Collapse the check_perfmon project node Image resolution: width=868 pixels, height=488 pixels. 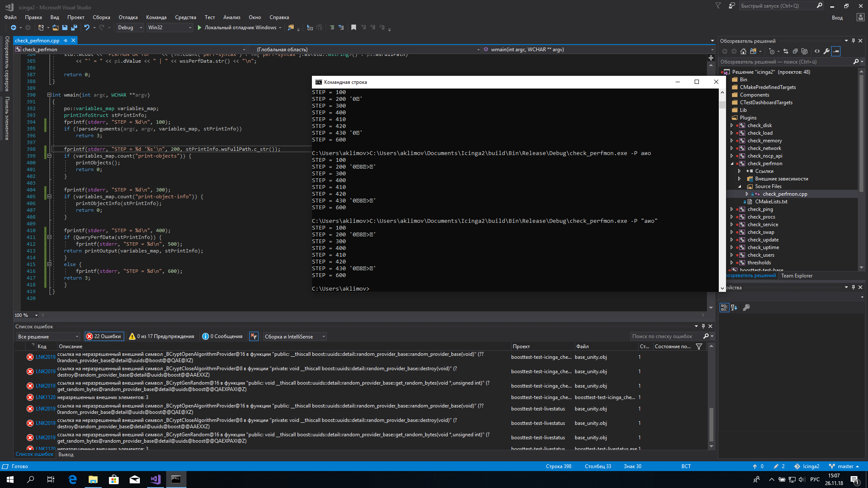tap(732, 164)
